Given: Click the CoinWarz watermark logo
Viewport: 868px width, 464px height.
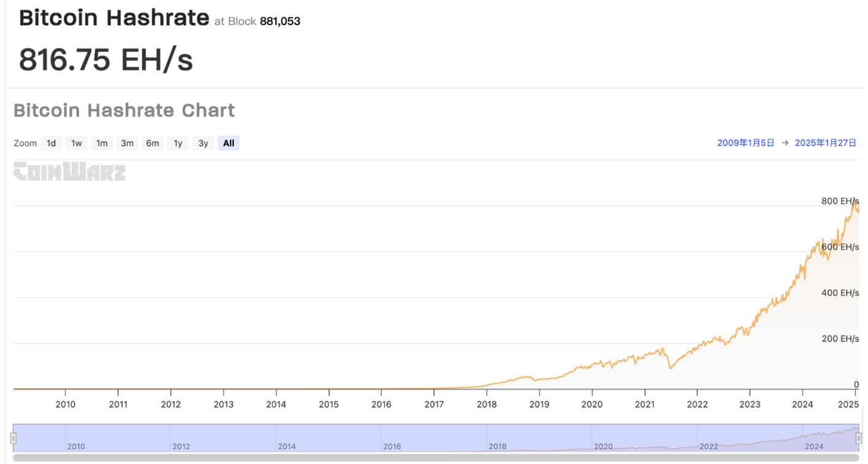Looking at the screenshot, I should (69, 172).
